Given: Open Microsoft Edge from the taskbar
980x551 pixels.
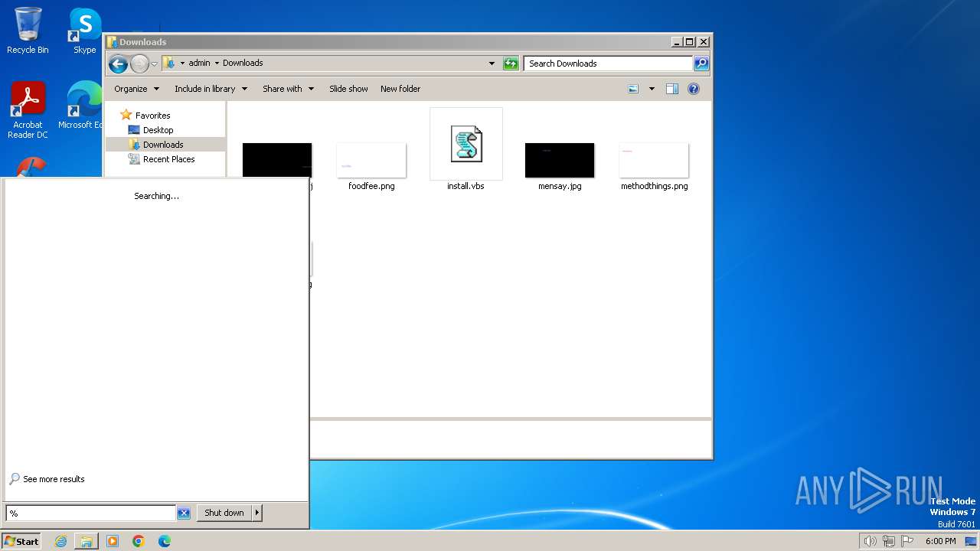Looking at the screenshot, I should pos(165,541).
